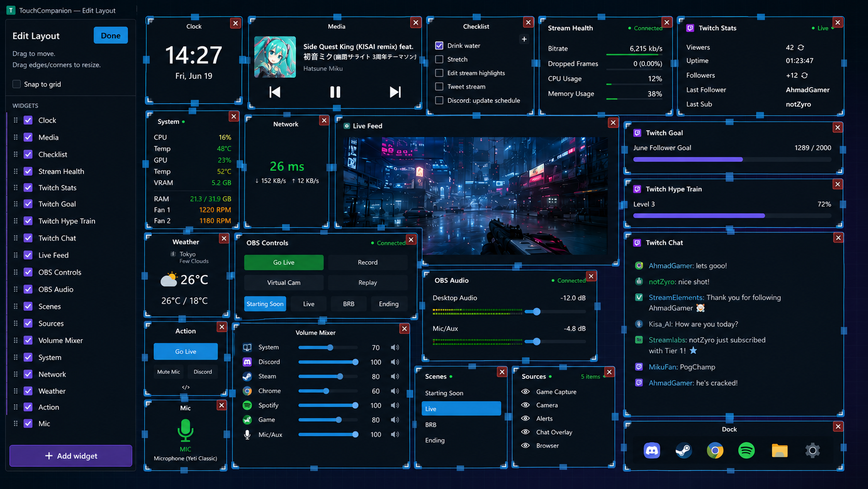Viewport: 868px width, 489px height.
Task: Switch to BRB in the Scenes widget
Action: click(x=462, y=425)
